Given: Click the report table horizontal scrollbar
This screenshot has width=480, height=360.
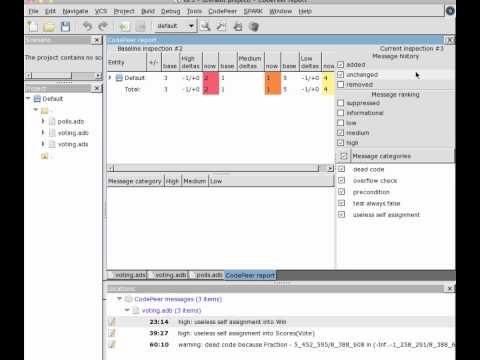Looking at the screenshot, I should coord(220,168).
